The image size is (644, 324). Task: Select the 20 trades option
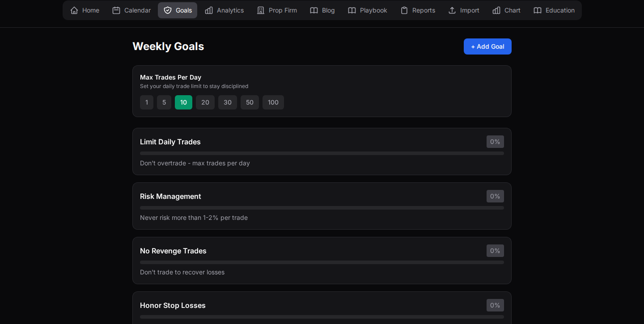coord(205,102)
